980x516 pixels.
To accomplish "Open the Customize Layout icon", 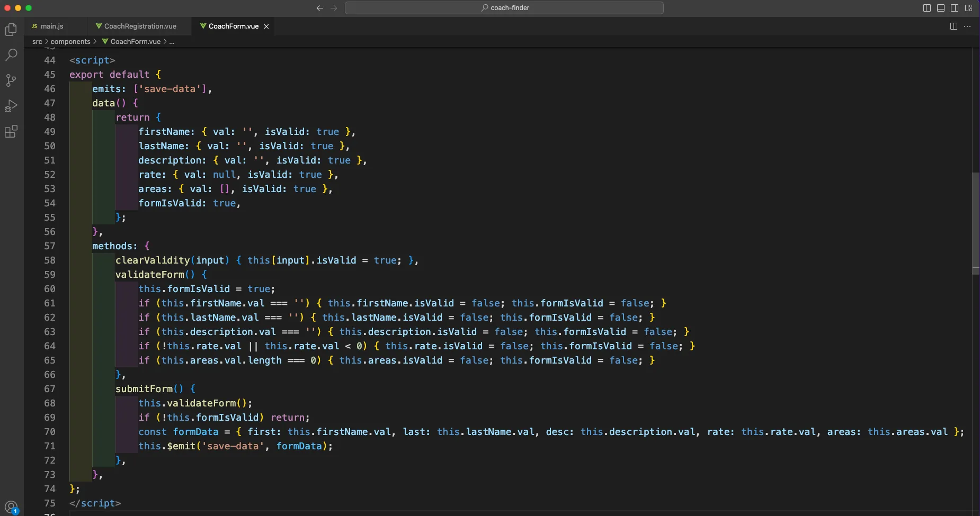I will point(968,8).
